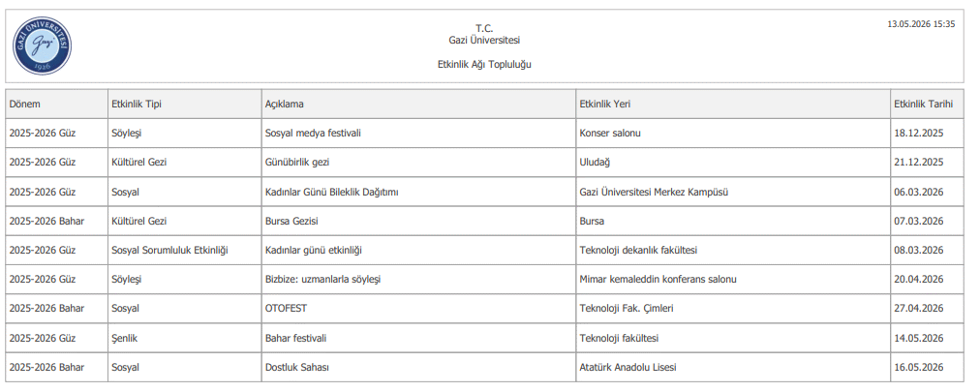Click the Gazi Üniversitesi logo
Viewport: 980px width, 392px height.
pos(42,46)
